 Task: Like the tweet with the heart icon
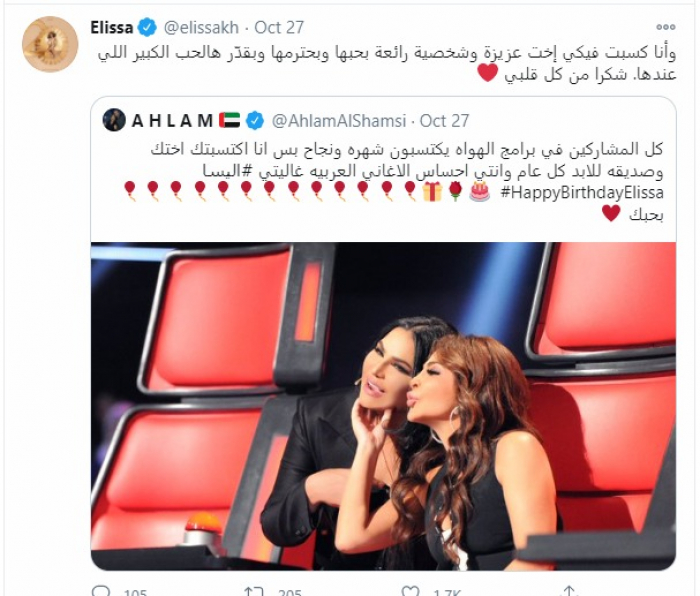[410, 591]
